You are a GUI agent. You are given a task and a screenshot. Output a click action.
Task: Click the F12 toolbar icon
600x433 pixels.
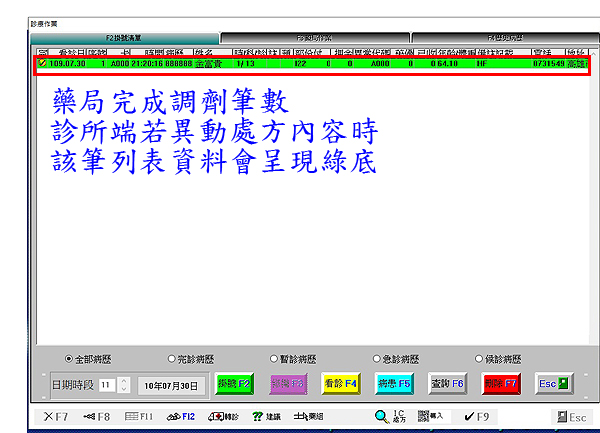(x=183, y=415)
